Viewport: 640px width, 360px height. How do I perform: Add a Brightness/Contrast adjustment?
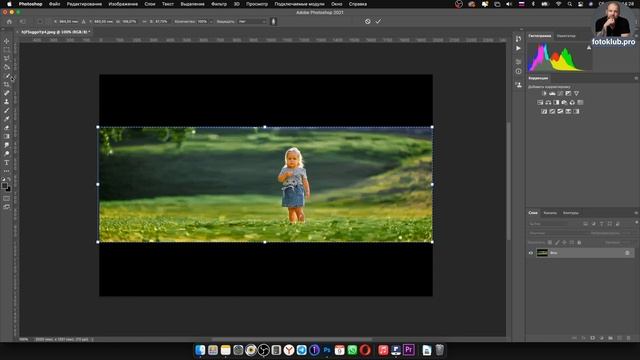pyautogui.click(x=544, y=93)
